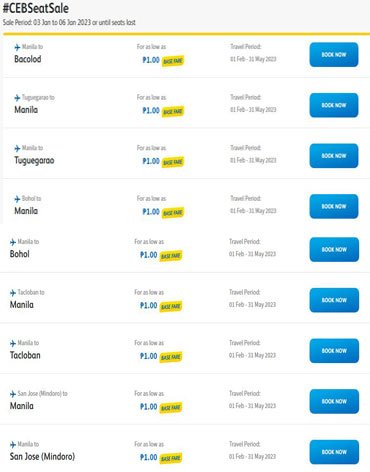370x472 pixels.
Task: Click the #CEBSeatSale heading
Action: [36, 8]
